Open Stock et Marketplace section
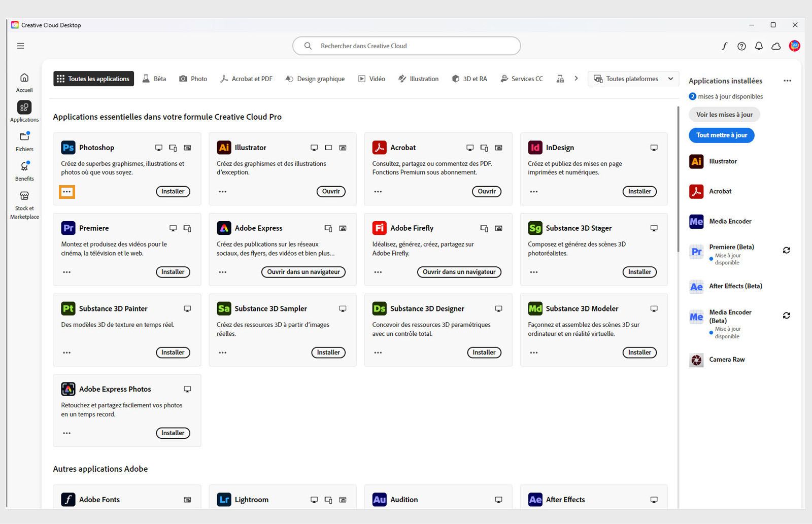This screenshot has width=812, height=524. point(24,204)
